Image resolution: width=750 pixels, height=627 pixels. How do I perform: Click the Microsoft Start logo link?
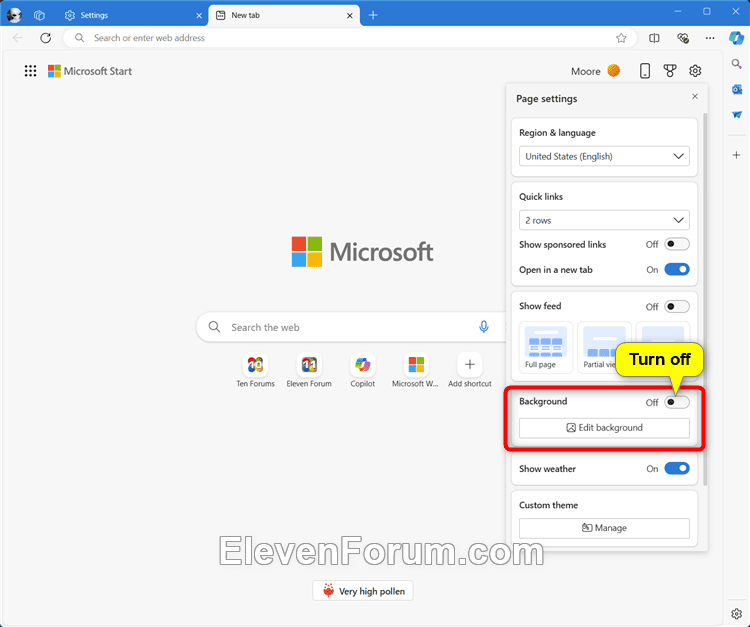pyautogui.click(x=89, y=71)
